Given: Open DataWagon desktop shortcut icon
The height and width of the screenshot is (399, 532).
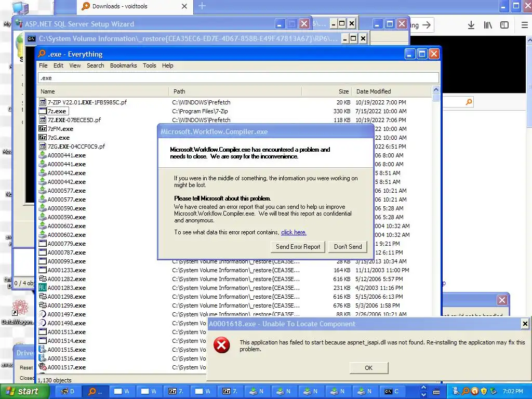Looking at the screenshot, I should tap(20, 308).
